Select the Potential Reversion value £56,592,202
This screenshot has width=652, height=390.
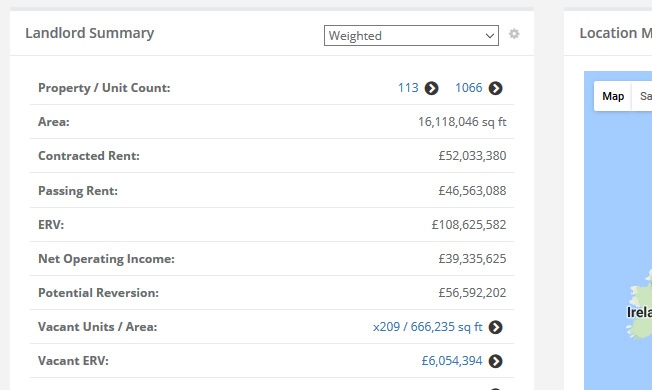click(472, 293)
